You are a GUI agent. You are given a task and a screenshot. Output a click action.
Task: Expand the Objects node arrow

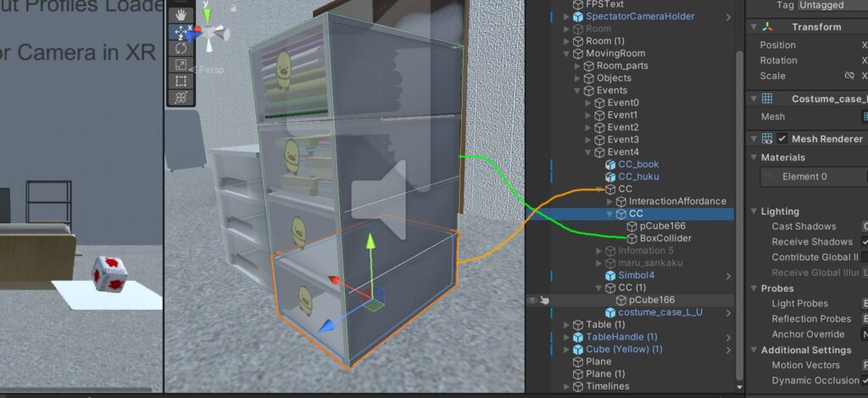[x=577, y=78]
